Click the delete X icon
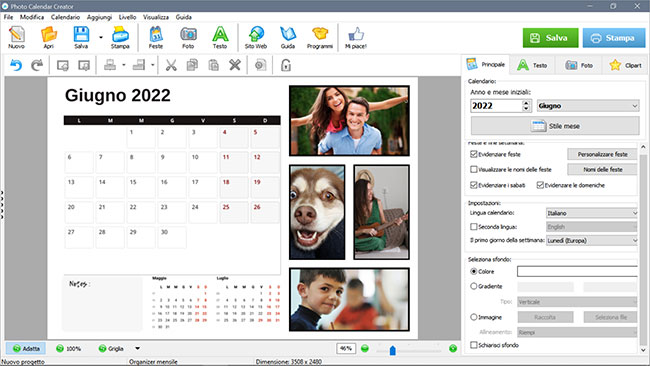Image resolution: width=650 pixels, height=366 pixels. pos(235,65)
